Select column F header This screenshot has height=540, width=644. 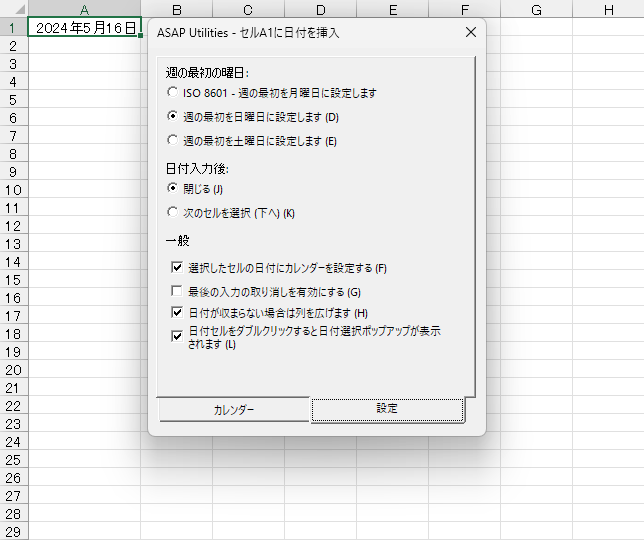point(465,9)
